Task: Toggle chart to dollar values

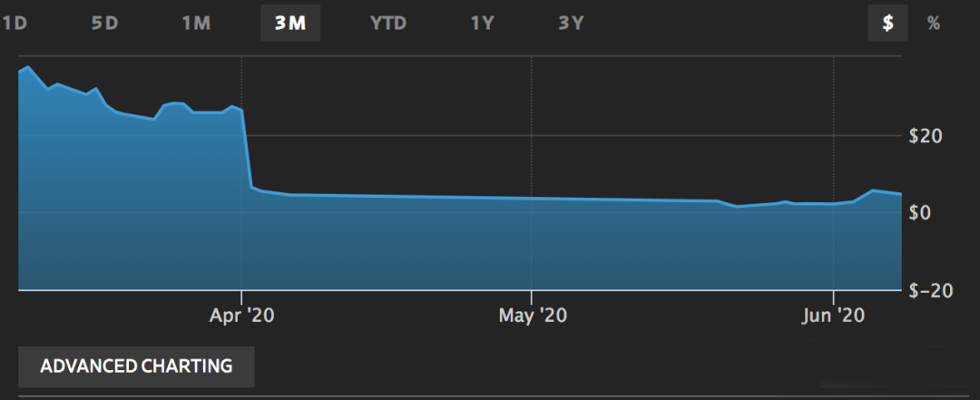Action: [x=888, y=24]
